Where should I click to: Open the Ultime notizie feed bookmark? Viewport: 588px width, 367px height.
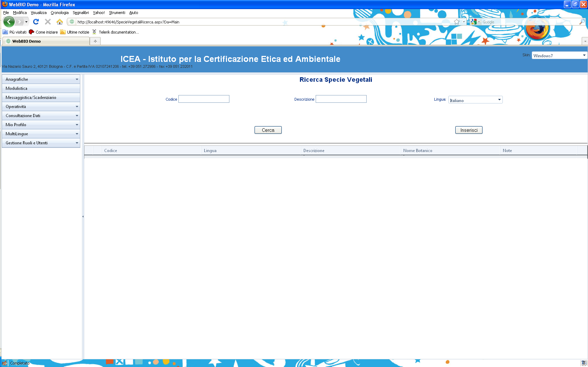[75, 32]
